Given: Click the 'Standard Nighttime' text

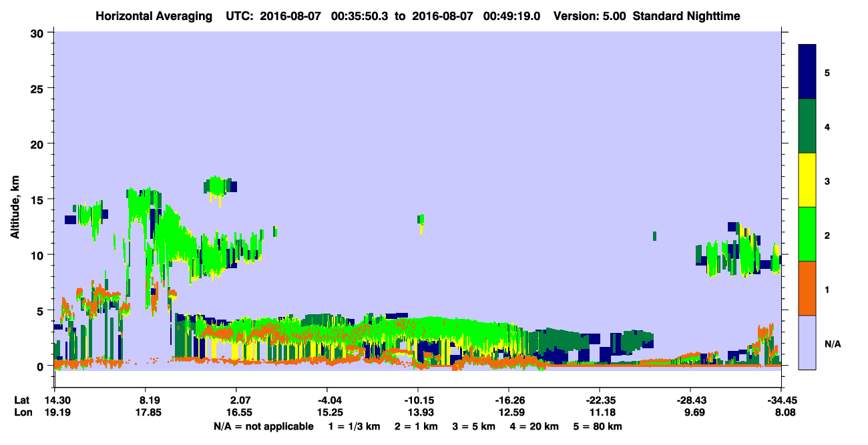Looking at the screenshot, I should coord(686,15).
